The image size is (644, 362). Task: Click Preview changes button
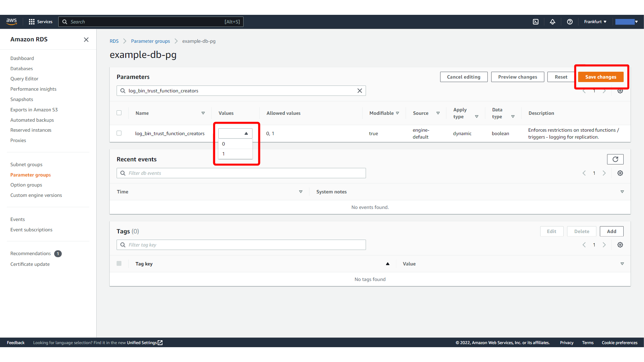[517, 77]
